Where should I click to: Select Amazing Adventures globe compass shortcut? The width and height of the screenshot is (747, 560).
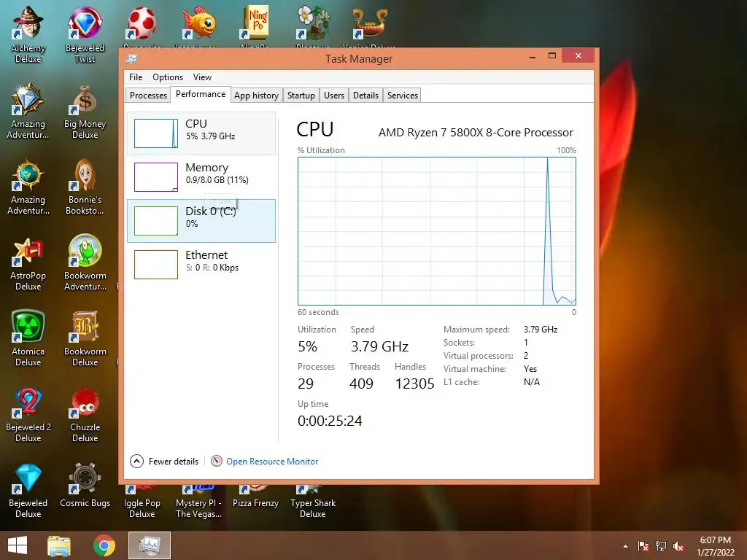[28, 187]
